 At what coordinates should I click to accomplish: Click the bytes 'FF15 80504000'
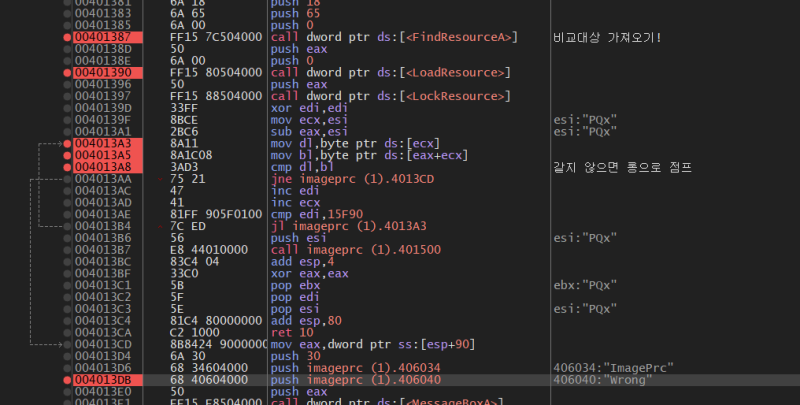coord(216,72)
